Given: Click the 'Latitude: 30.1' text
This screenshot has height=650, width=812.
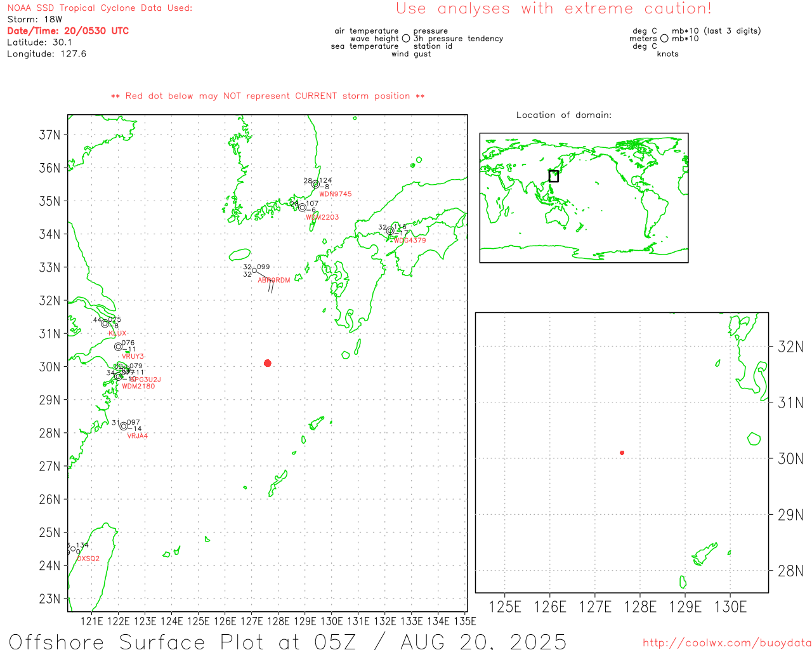Looking at the screenshot, I should click(x=39, y=43).
